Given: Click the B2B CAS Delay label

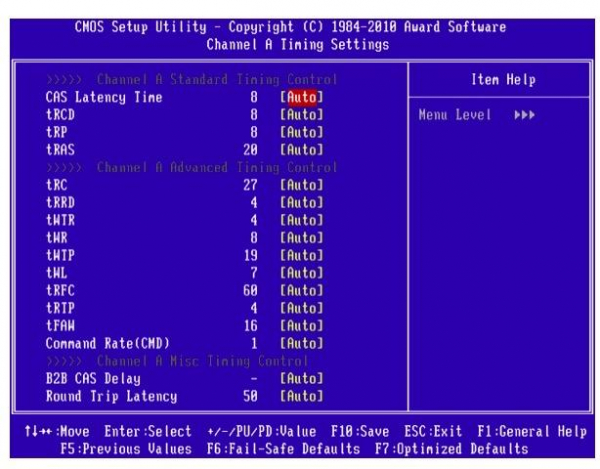Looking at the screenshot, I should [93, 379].
